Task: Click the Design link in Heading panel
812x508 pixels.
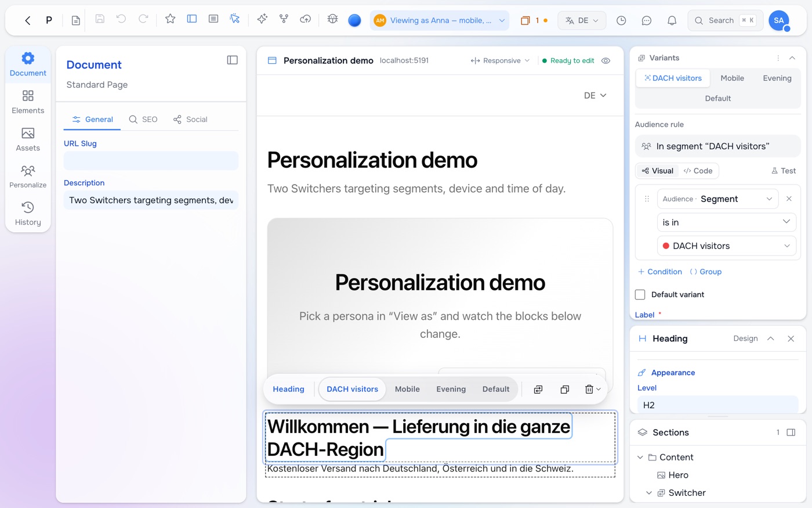Action: point(745,338)
